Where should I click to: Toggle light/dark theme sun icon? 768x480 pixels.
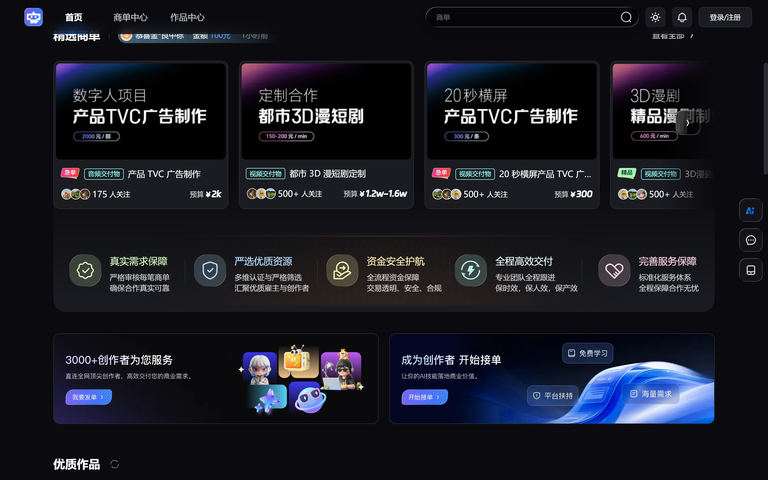pyautogui.click(x=655, y=17)
